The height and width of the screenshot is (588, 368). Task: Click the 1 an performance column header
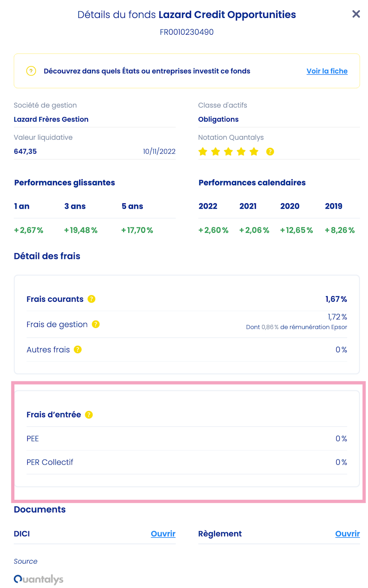click(21, 206)
